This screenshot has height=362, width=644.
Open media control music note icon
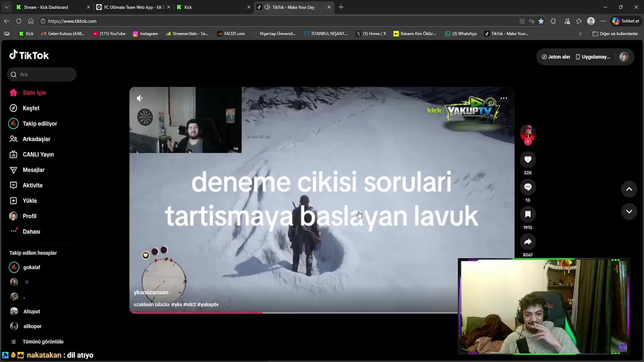point(567,21)
